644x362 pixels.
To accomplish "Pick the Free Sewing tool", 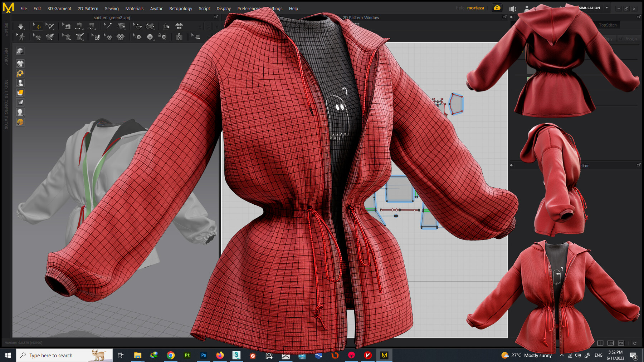I will pos(92,26).
